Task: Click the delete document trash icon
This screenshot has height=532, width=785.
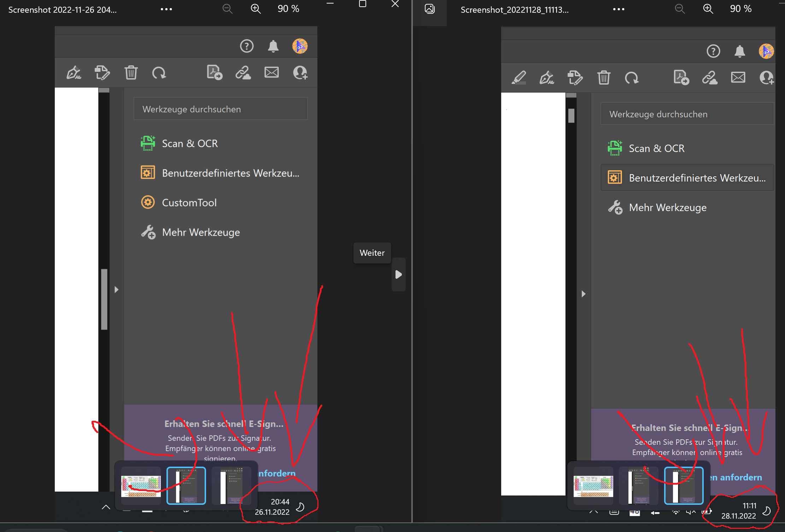Action: click(x=131, y=72)
